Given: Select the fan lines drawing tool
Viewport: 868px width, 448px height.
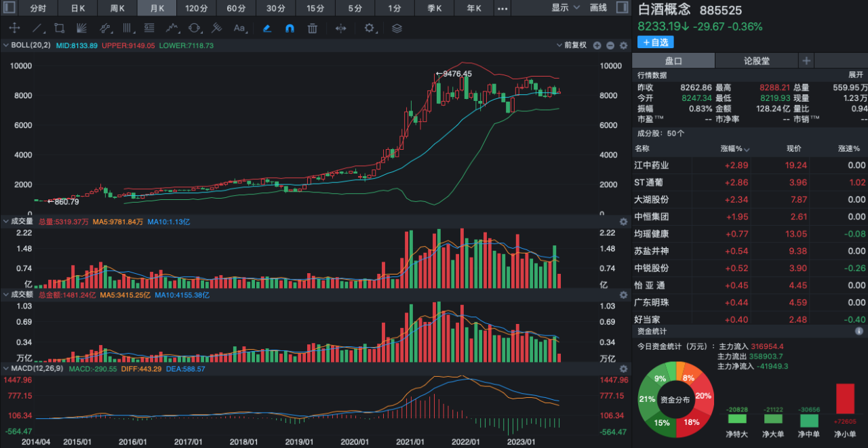Looking at the screenshot, I should [x=81, y=28].
